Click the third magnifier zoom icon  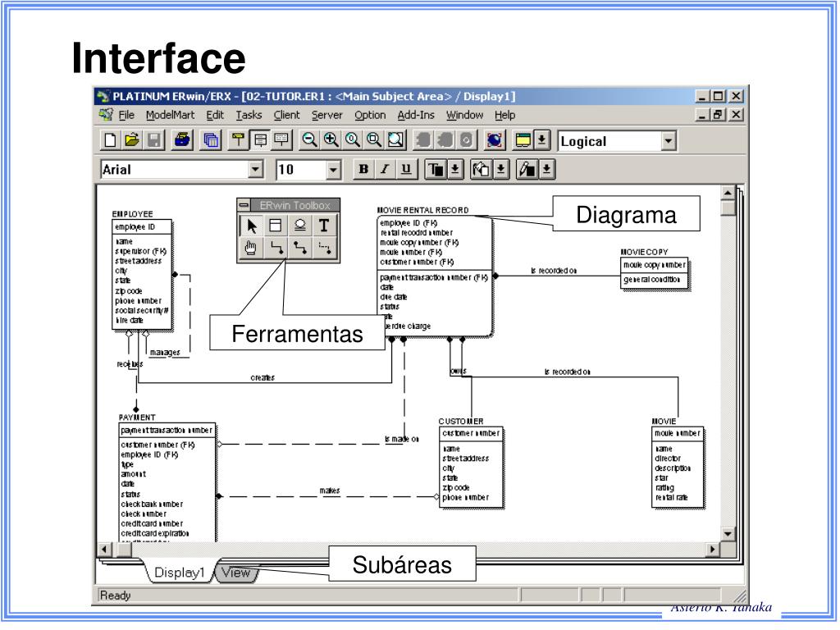click(352, 140)
